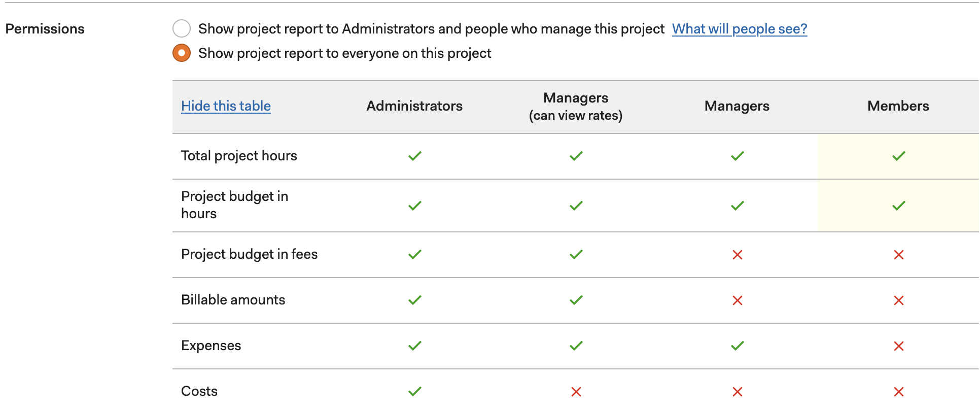Click the Members checkmark for Project budget in hours
Image resolution: width=980 pixels, height=410 pixels.
pos(898,206)
